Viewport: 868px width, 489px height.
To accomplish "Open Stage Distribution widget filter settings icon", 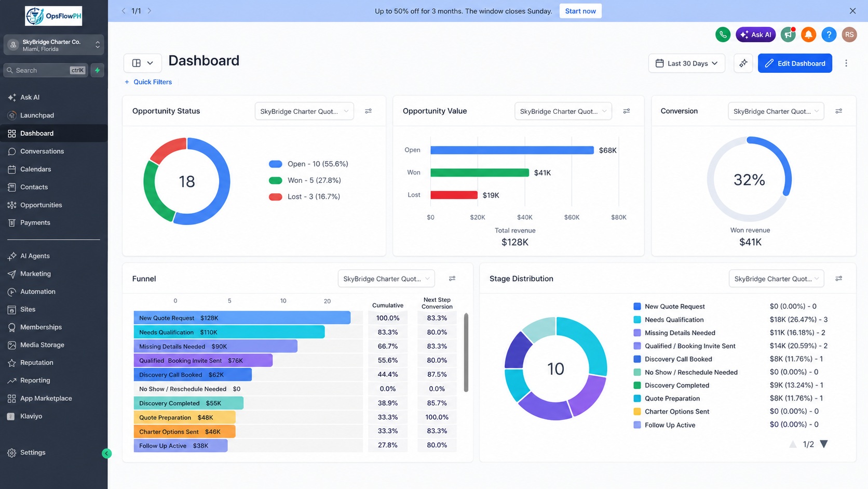I will coord(838,279).
